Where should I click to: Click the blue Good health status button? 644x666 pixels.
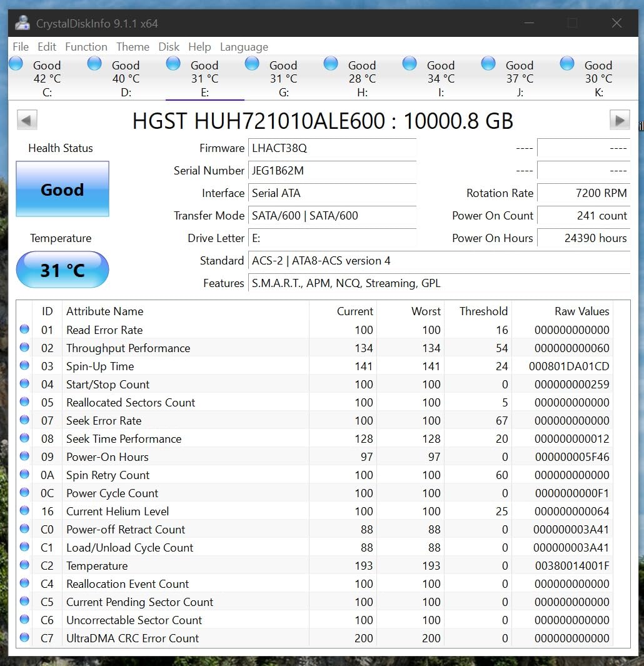pyautogui.click(x=63, y=189)
